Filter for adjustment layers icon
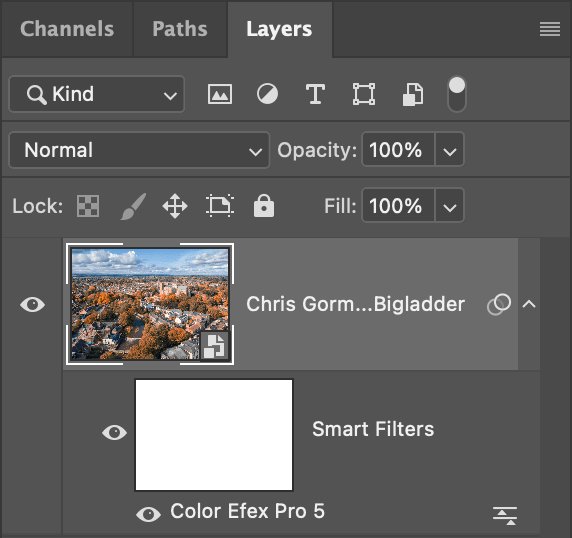This screenshot has width=572, height=538. tap(267, 94)
